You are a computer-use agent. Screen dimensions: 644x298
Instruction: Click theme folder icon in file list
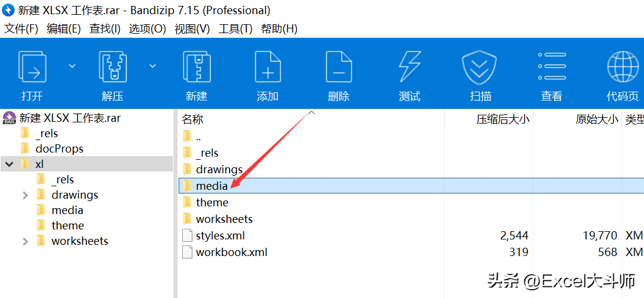click(187, 202)
